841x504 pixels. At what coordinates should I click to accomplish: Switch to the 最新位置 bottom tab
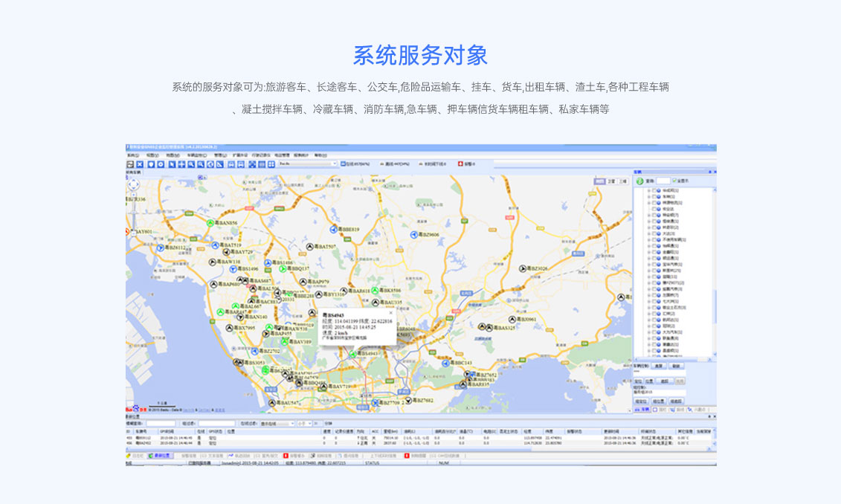pyautogui.click(x=161, y=456)
